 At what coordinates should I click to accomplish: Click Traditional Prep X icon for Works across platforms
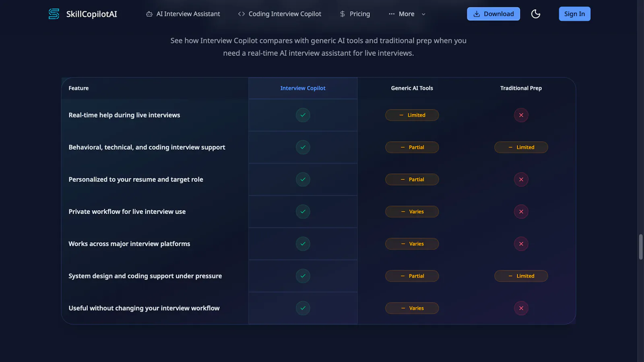pos(521,244)
